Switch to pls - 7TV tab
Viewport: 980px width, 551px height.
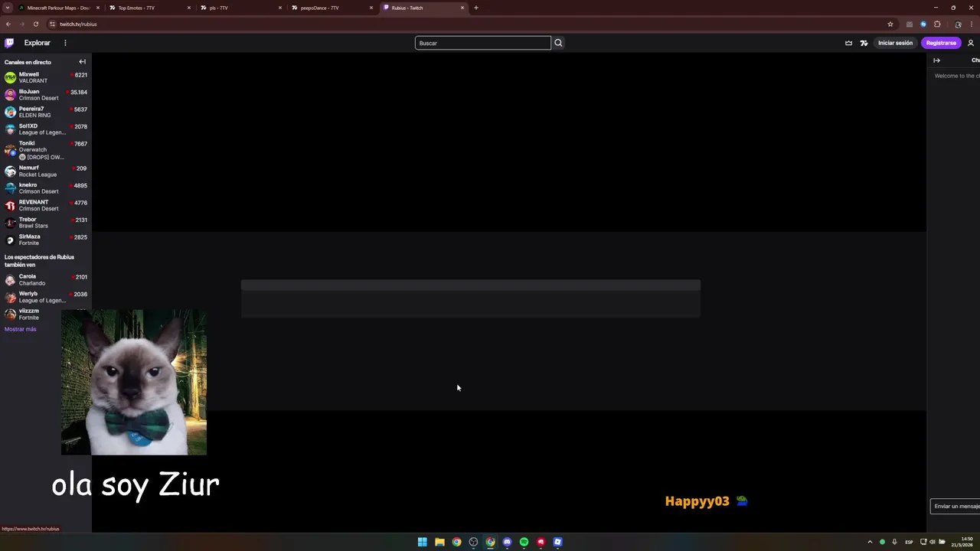[x=240, y=8]
